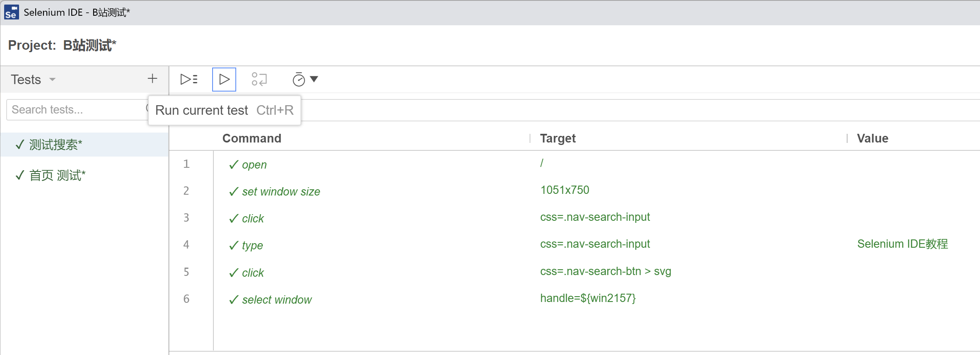Select the 测试搜索 test case
This screenshot has width=980, height=355.
click(x=56, y=145)
